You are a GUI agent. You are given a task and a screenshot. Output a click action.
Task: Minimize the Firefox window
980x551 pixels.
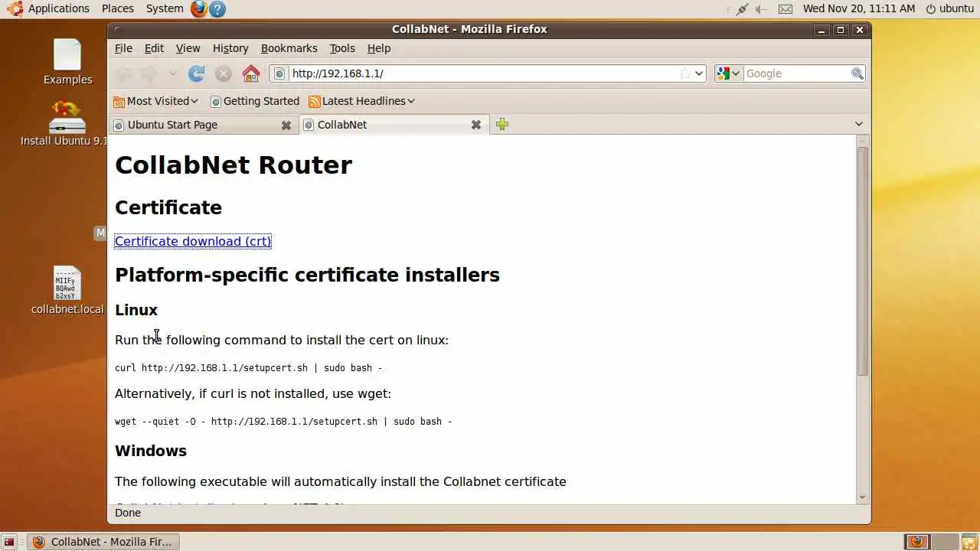822,30
